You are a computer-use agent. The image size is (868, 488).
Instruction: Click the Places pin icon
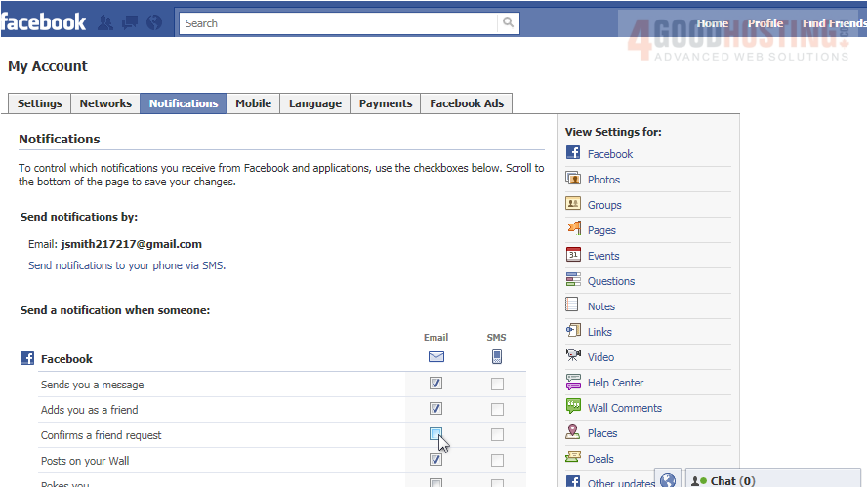(x=573, y=432)
